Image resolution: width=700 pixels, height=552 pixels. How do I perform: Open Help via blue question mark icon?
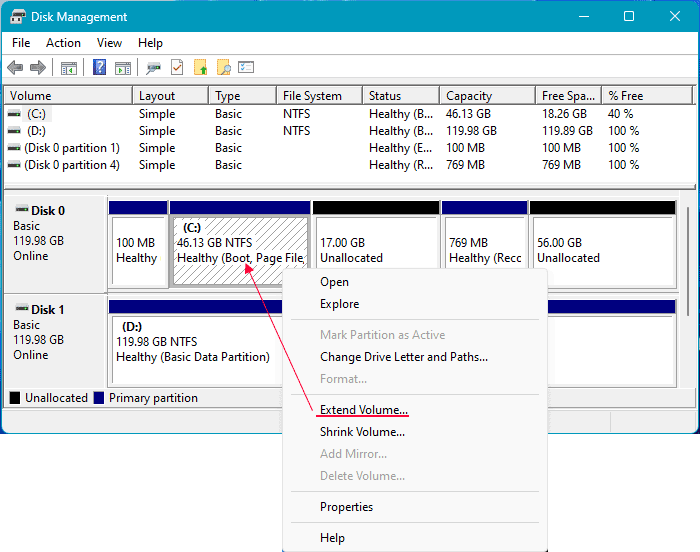click(x=100, y=68)
